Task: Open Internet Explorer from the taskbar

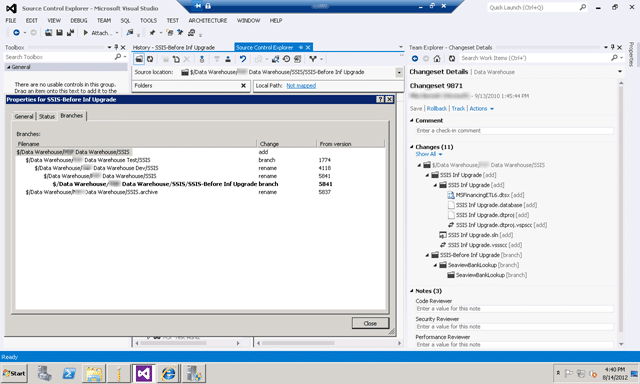Action: click(x=169, y=373)
